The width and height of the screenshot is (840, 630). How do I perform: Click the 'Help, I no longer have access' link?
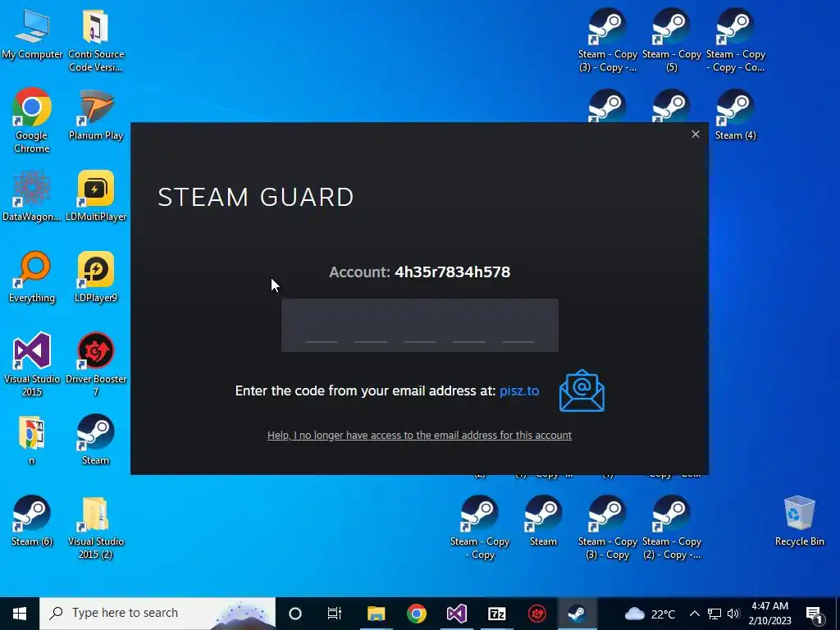[x=419, y=435]
